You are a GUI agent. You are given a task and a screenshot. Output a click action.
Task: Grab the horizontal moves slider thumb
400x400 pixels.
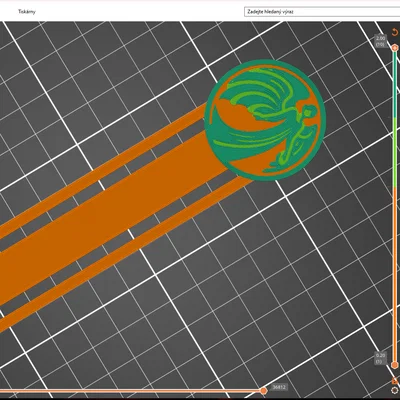coord(263,391)
